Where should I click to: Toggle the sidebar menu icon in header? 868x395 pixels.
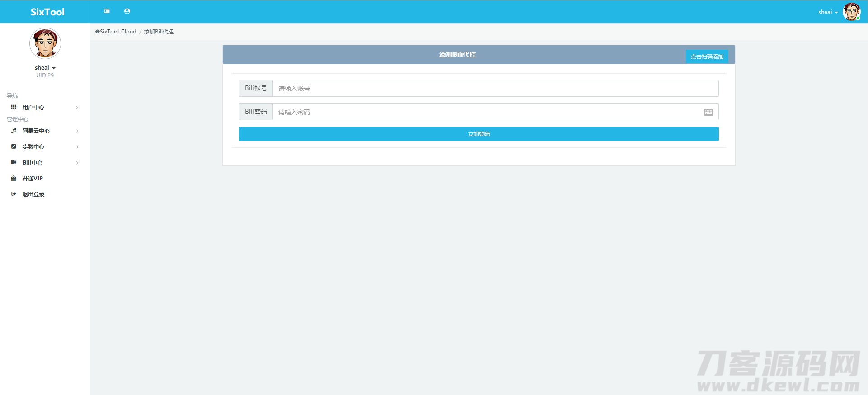click(107, 11)
